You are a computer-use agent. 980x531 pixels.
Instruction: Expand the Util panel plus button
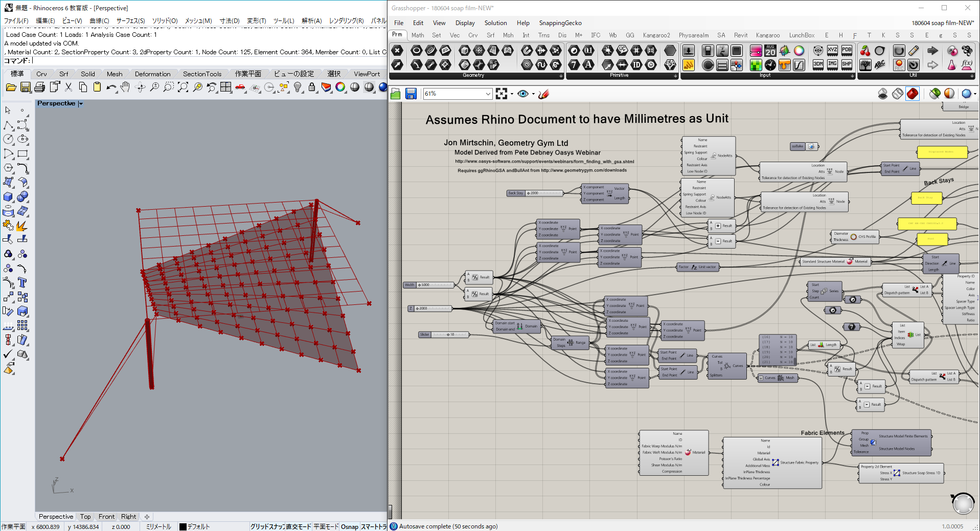[x=972, y=76]
